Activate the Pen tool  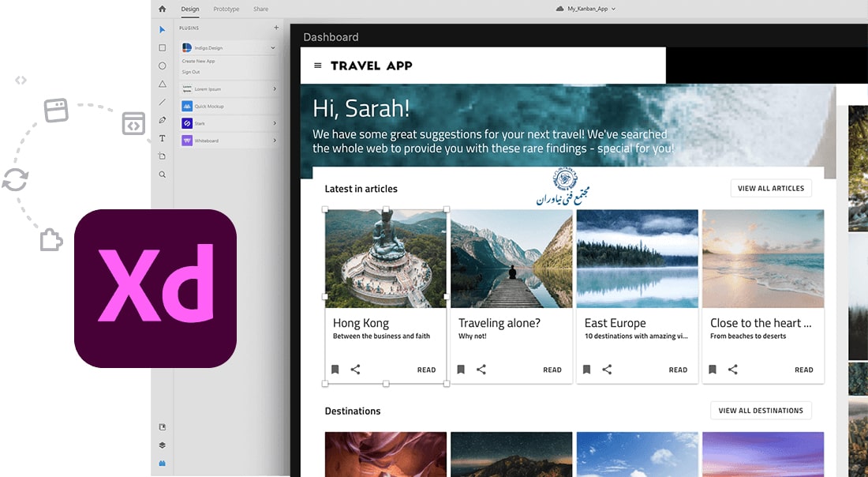[163, 120]
